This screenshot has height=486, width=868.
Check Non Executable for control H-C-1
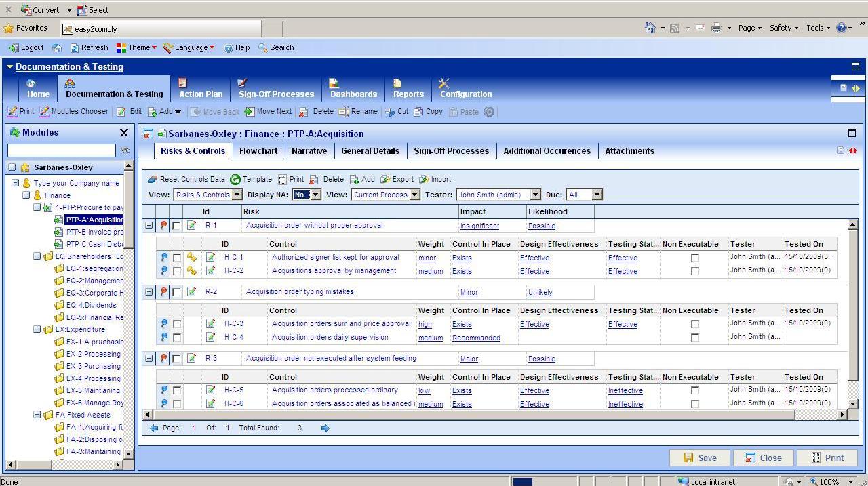[x=694, y=258]
